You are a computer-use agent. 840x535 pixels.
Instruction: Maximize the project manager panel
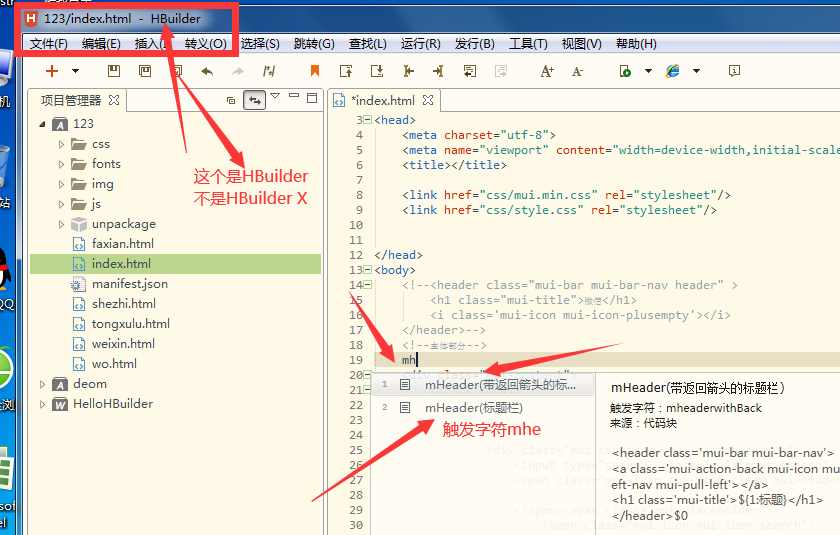[312, 98]
